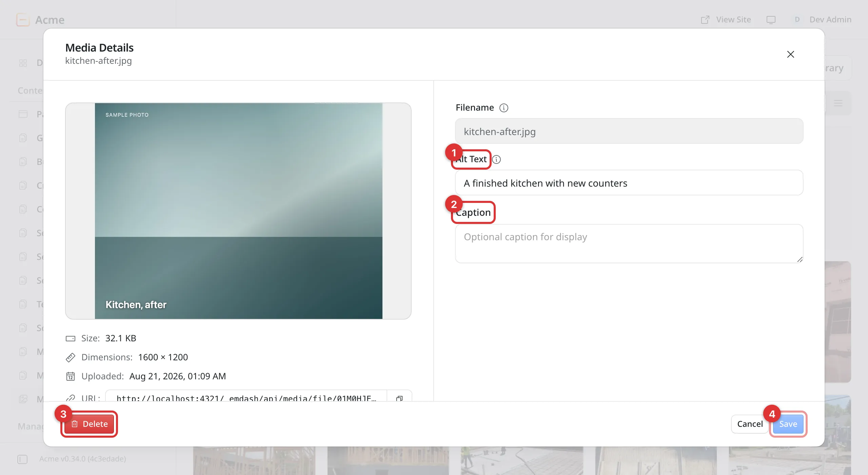Open the View Site link
The image size is (868, 475).
click(x=726, y=20)
